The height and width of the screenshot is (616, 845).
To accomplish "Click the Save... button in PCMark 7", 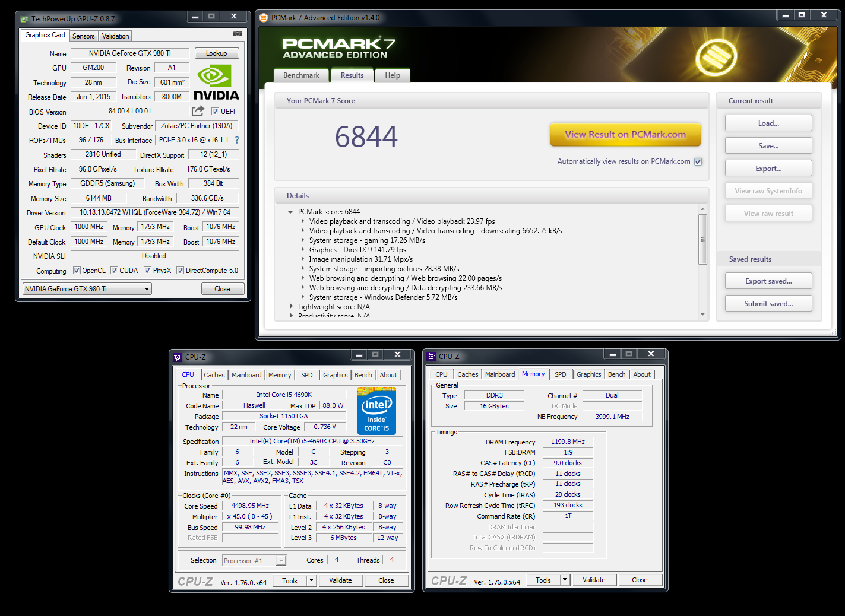I will click(x=768, y=146).
